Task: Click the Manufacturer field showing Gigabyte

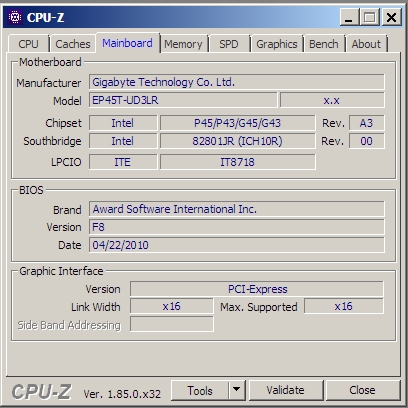Action: (237, 82)
